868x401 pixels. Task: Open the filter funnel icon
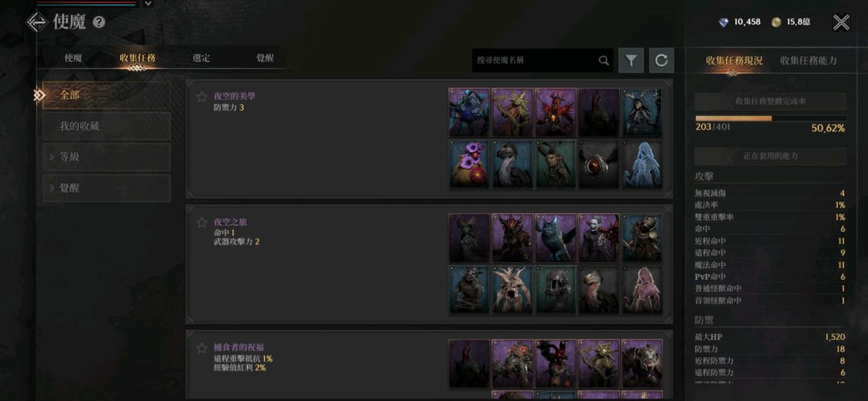(x=631, y=60)
